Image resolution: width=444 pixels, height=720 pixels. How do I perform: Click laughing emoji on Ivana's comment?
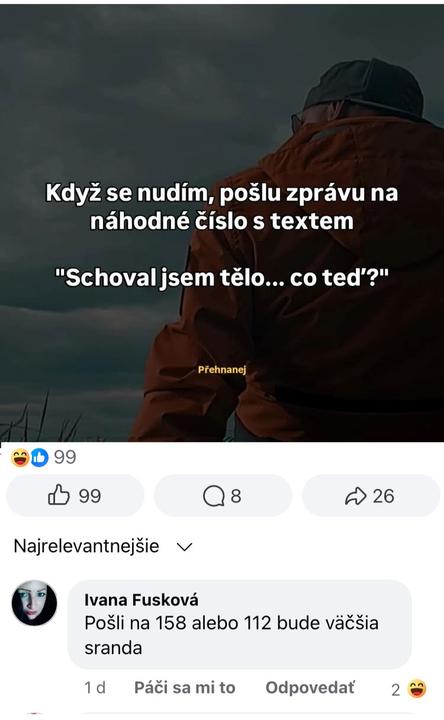pos(417,689)
